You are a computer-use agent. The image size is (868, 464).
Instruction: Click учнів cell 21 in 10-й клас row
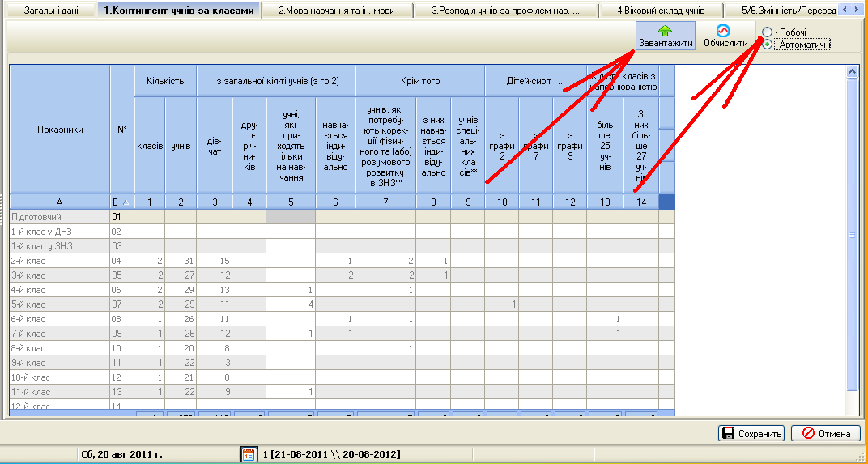[x=181, y=377]
